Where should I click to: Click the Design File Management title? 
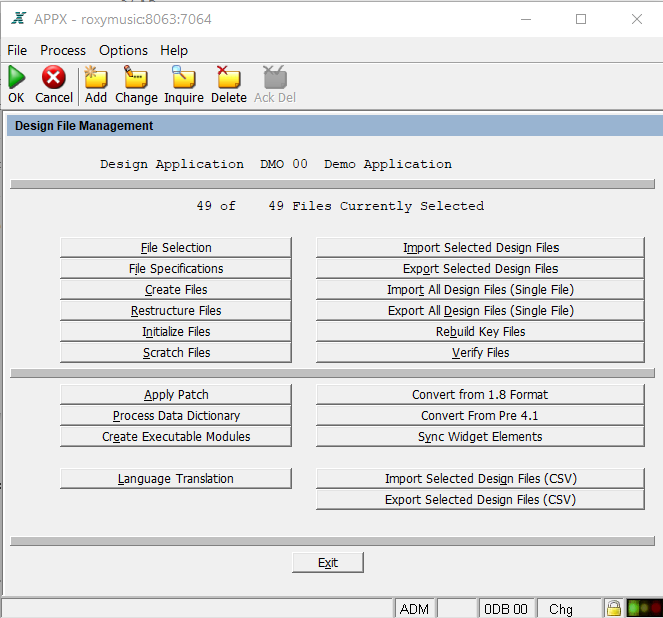[84, 126]
